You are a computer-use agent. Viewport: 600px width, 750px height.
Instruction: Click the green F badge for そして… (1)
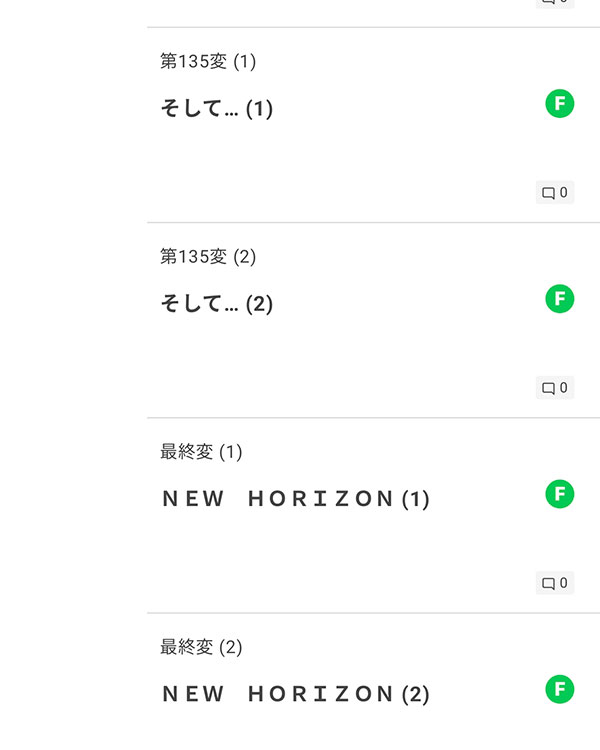(559, 103)
